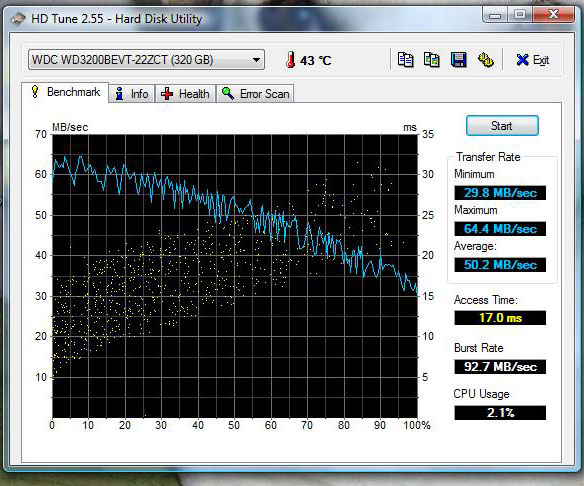This screenshot has width=584, height=486.
Task: Maximize the HD Tune window
Action: [520, 15]
